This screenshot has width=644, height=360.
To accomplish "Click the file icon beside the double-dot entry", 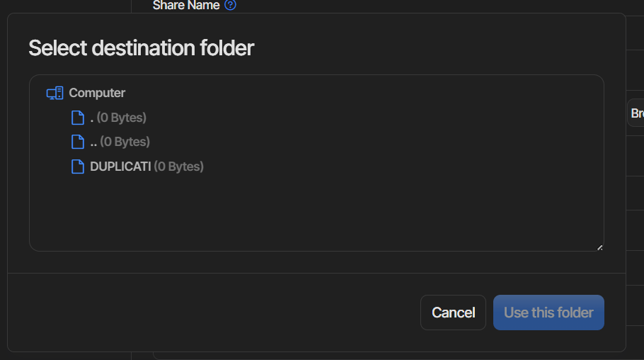I will [x=78, y=142].
